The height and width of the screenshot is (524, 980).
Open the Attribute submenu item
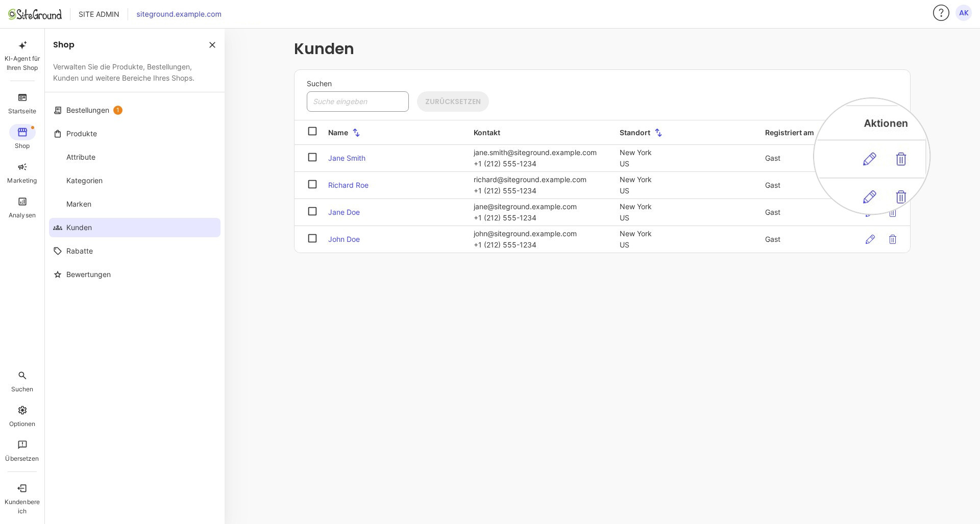pyautogui.click(x=135, y=157)
